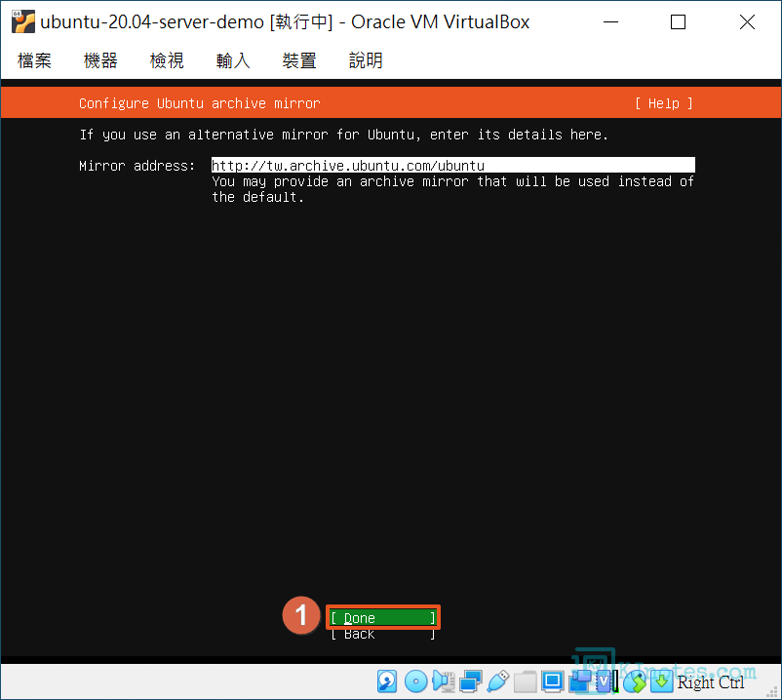The image size is (782, 700).
Task: Click the mouse integration status icon
Action: [x=635, y=681]
